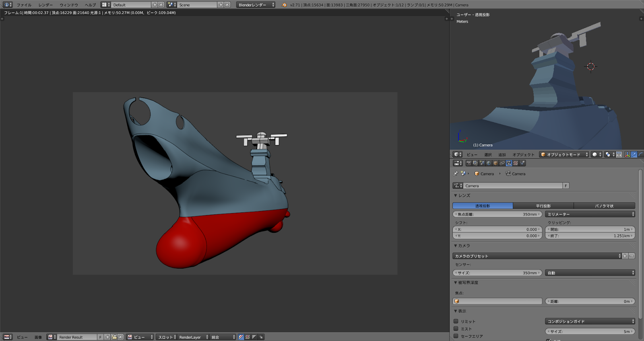Toggle the 3D manipulator axes icon
This screenshot has width=644, height=341.
[x=627, y=154]
